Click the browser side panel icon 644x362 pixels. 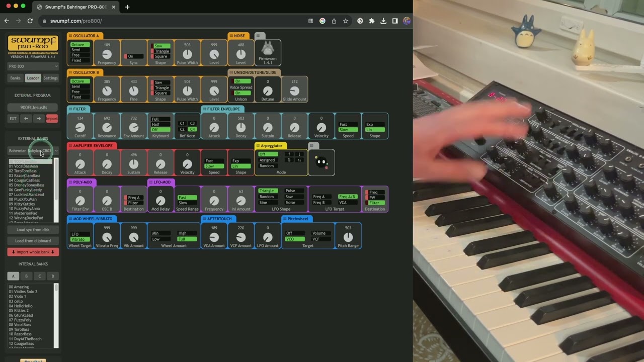pos(395,21)
